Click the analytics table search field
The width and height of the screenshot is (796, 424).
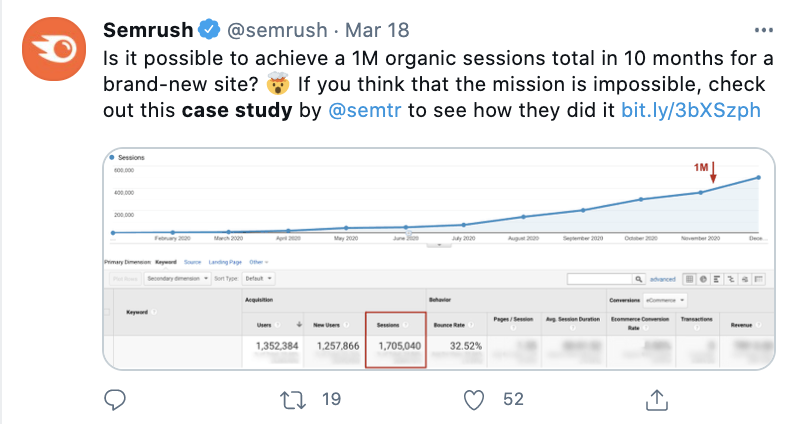pos(600,279)
